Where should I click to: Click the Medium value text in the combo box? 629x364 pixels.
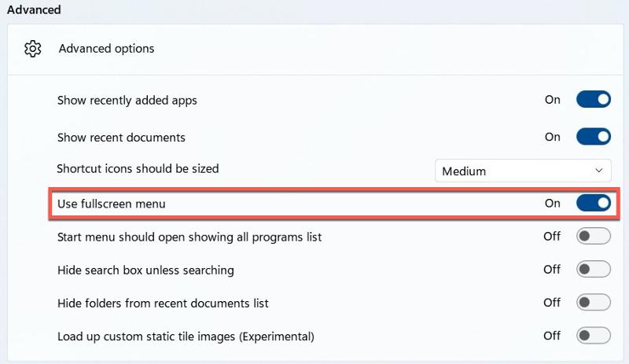[x=464, y=171]
